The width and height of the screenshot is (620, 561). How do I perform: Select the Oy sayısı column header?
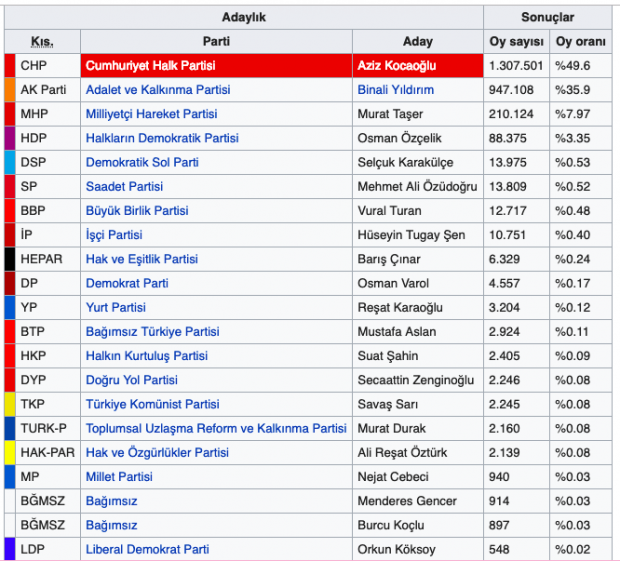516,42
